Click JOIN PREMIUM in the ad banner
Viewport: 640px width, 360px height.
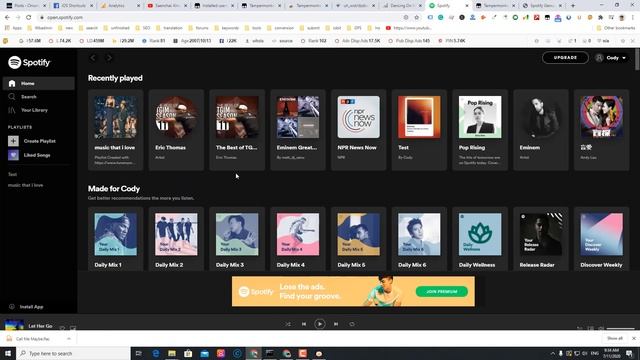[442, 291]
